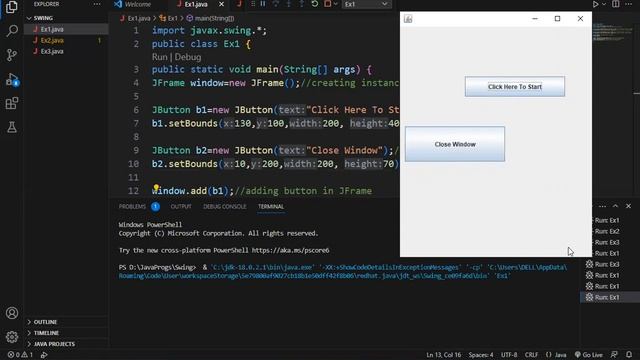Run the Java file from editor title
The height and width of the screenshot is (360, 640).
point(596,4)
